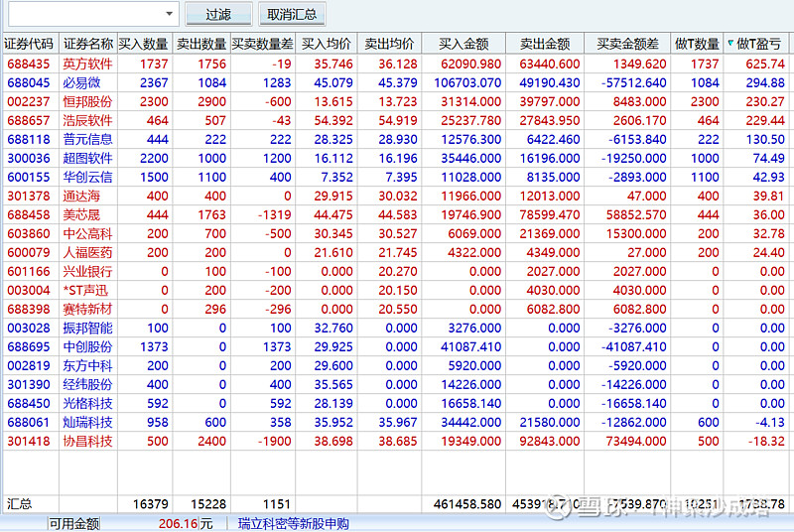
Task: Select the 英方软件 row
Action: click(x=87, y=64)
